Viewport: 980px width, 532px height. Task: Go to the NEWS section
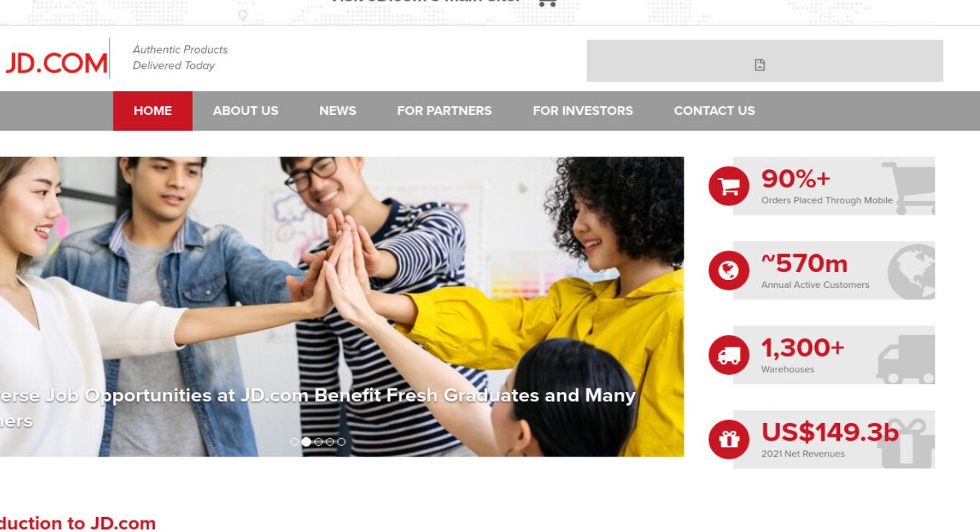coord(338,111)
